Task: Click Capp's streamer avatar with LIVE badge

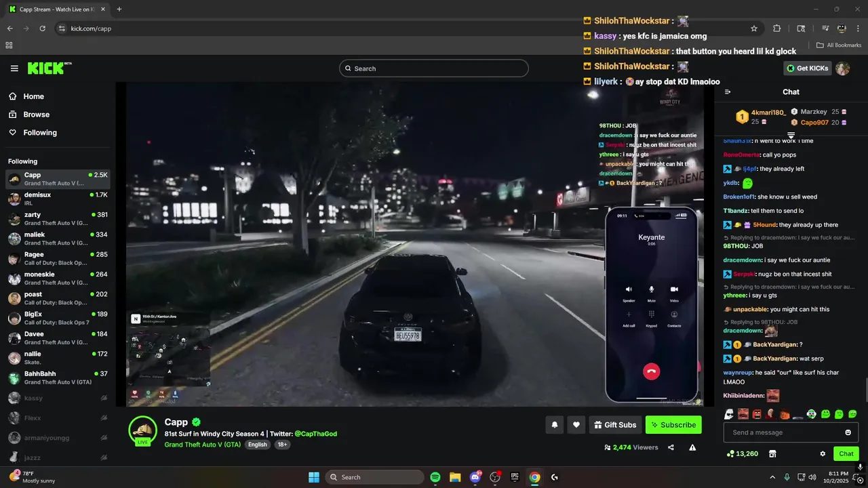Action: pyautogui.click(x=143, y=431)
